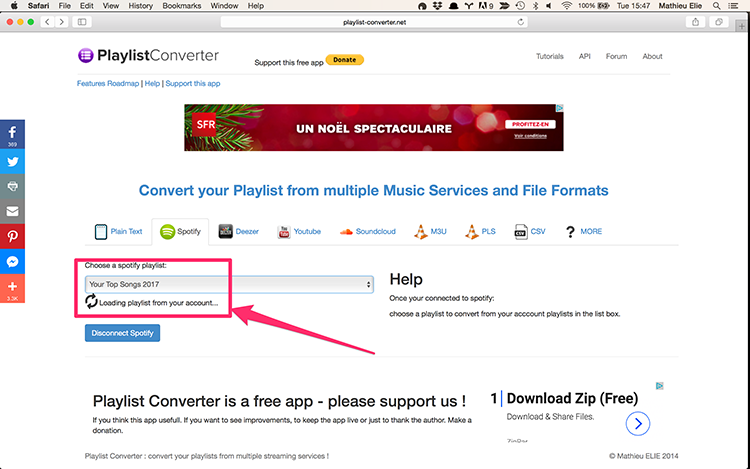
Task: Share the page via Twitter icon
Action: (12, 162)
